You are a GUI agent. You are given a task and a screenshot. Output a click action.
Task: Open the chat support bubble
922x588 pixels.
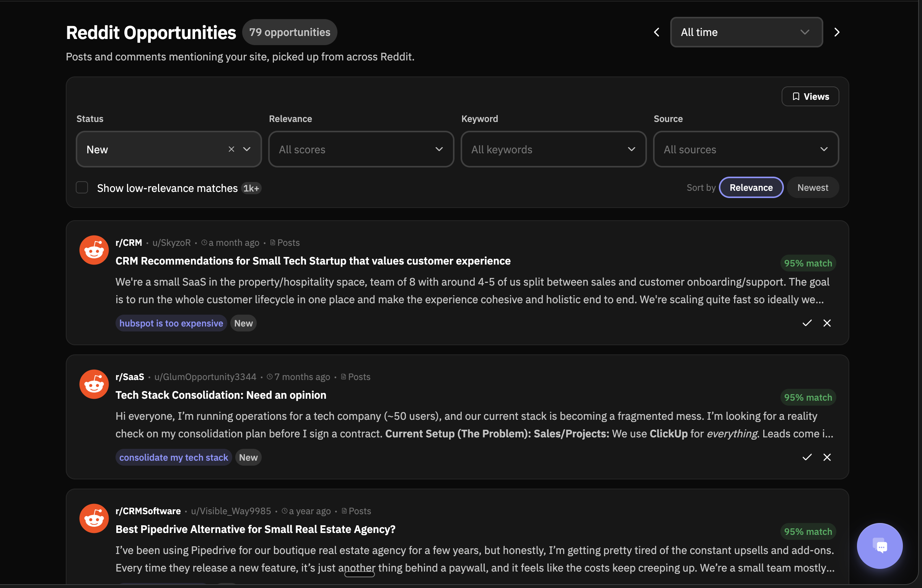point(880,546)
